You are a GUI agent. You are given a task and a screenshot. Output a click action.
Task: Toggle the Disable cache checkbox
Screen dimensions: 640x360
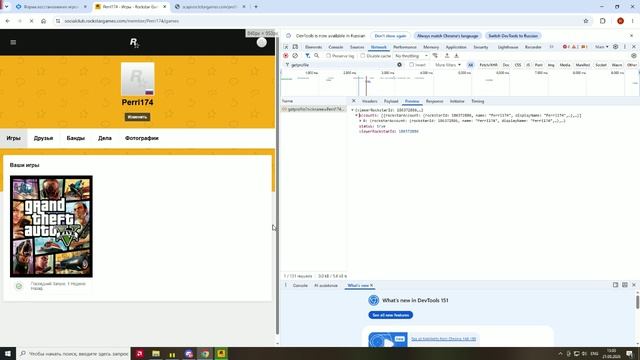362,56
